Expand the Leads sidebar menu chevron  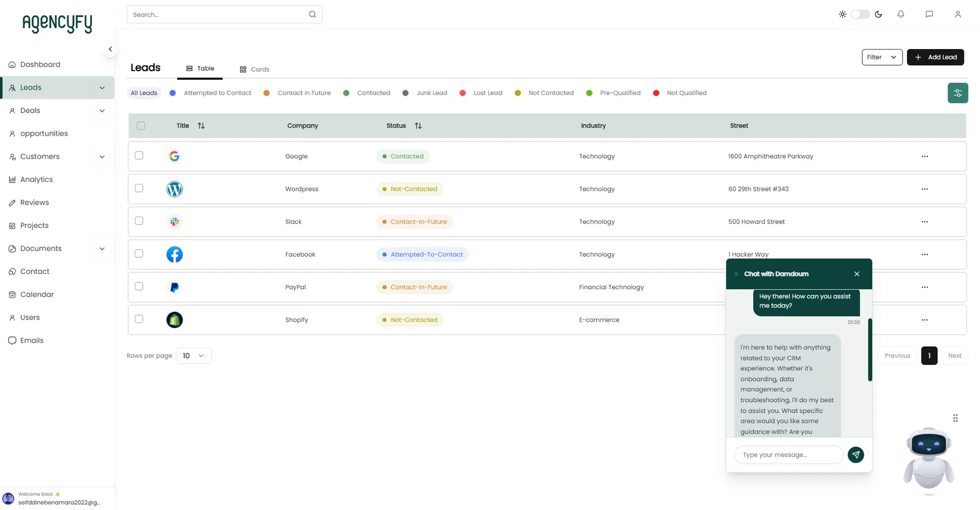tap(102, 88)
